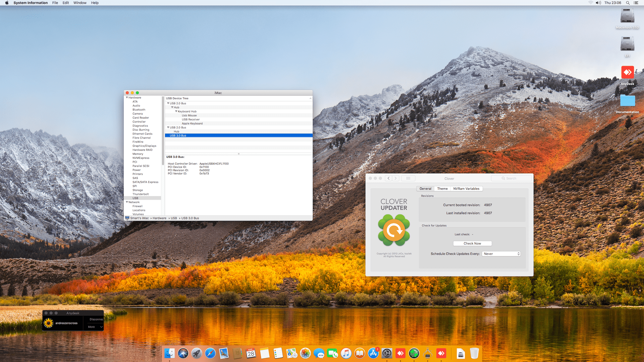
Task: Open Safari from the dock
Action: (210, 353)
